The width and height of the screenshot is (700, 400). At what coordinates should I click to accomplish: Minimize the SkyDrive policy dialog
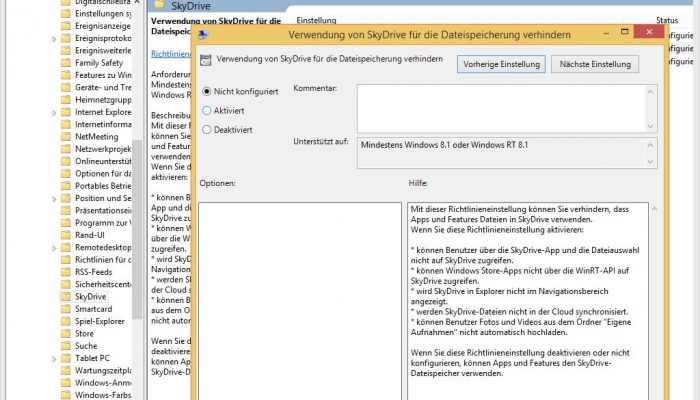pyautogui.click(x=606, y=33)
